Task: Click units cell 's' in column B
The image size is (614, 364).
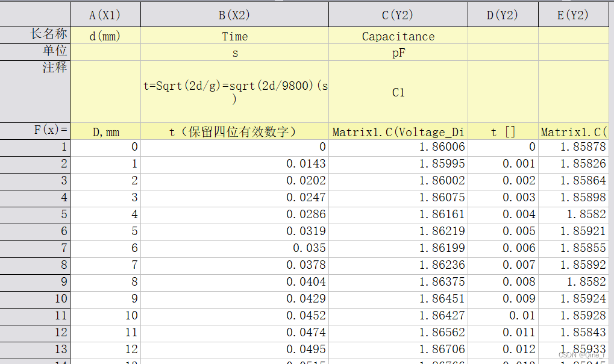Action: pos(234,52)
